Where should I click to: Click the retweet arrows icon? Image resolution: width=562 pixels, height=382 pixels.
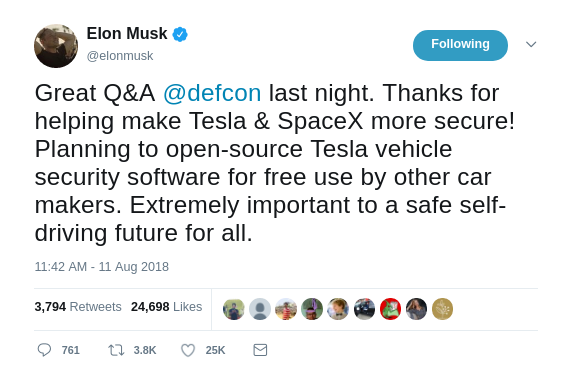116,350
